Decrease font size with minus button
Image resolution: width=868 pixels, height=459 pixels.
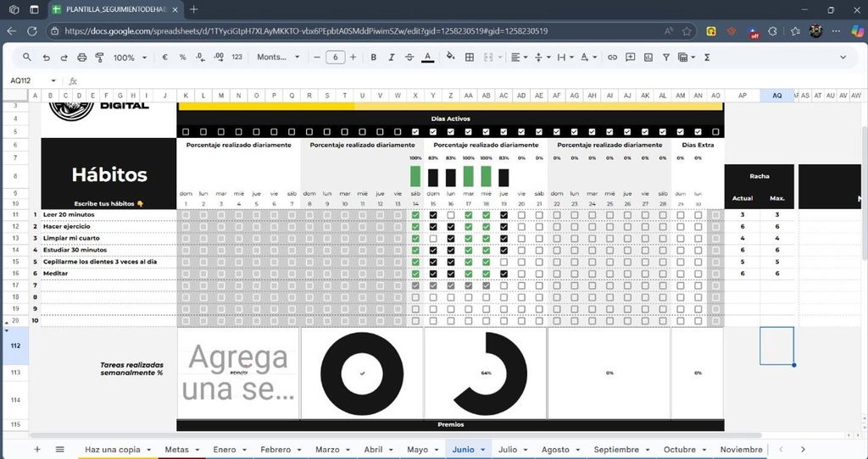pos(317,57)
